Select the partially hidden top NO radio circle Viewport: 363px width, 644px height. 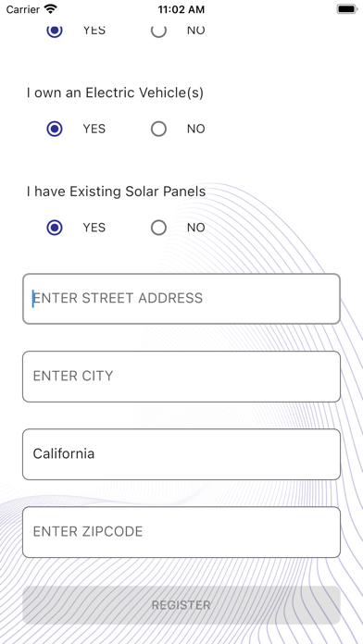[158, 31]
